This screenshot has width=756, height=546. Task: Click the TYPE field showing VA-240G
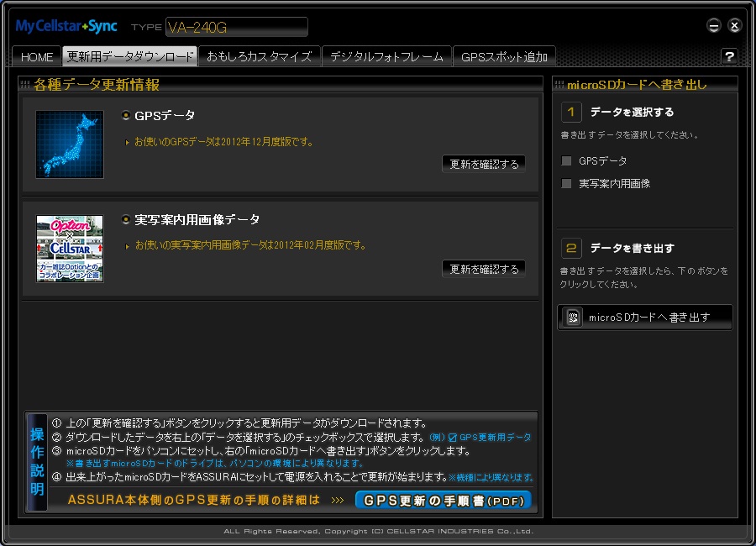coord(237,27)
